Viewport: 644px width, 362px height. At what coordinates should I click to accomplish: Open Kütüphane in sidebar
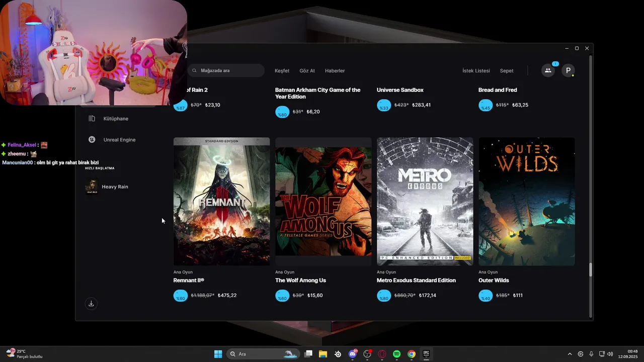coord(116,119)
